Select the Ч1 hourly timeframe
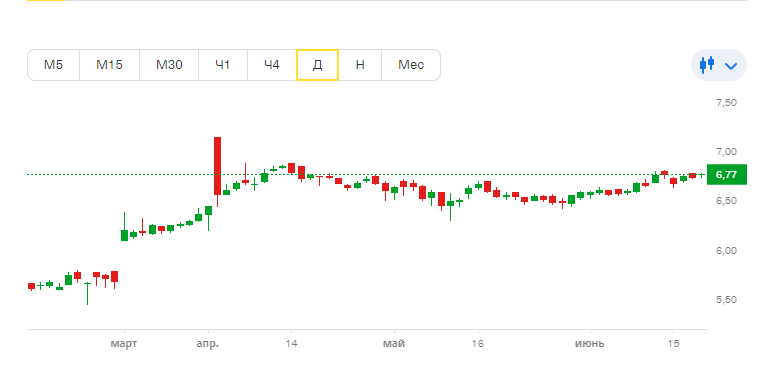The height and width of the screenshot is (390, 777). (x=223, y=65)
